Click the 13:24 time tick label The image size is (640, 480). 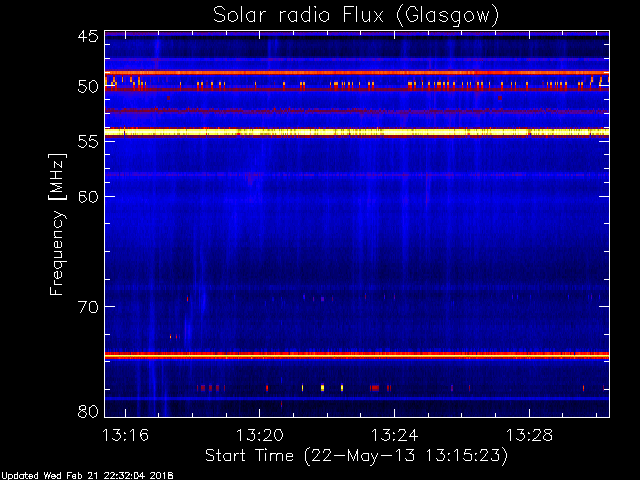coord(395,435)
